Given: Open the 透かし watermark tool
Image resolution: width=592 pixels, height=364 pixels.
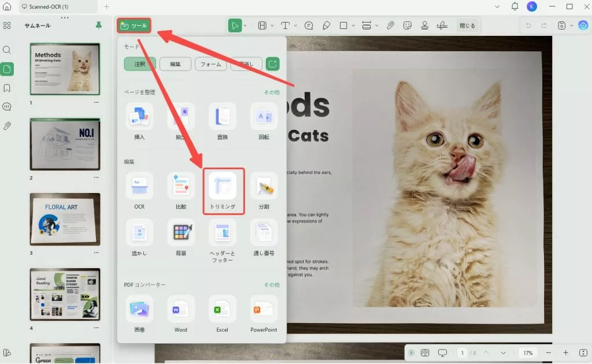Looking at the screenshot, I should [x=139, y=237].
